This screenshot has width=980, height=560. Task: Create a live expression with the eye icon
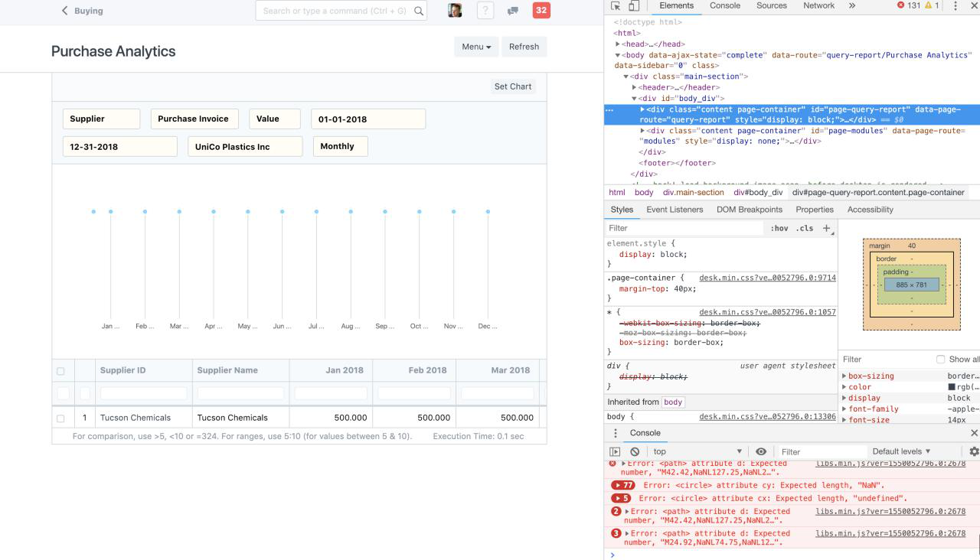coord(759,451)
